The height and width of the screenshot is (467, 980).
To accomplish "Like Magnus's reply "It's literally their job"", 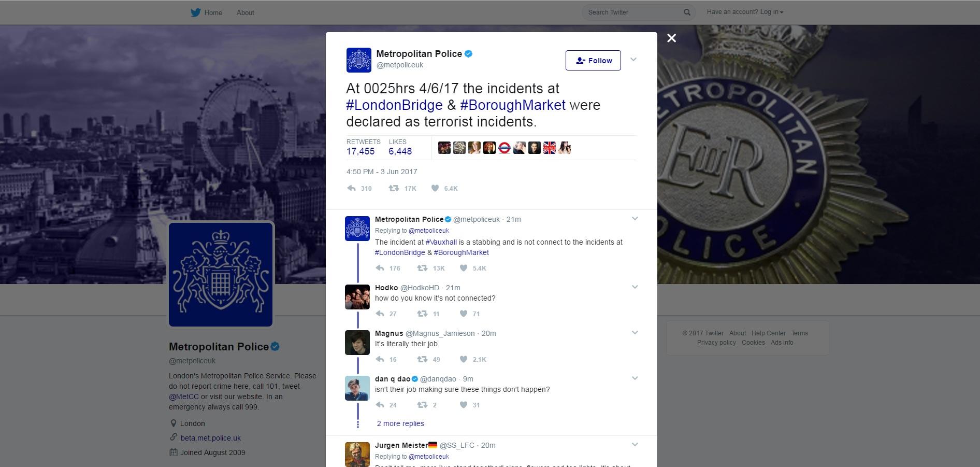I will [x=464, y=359].
